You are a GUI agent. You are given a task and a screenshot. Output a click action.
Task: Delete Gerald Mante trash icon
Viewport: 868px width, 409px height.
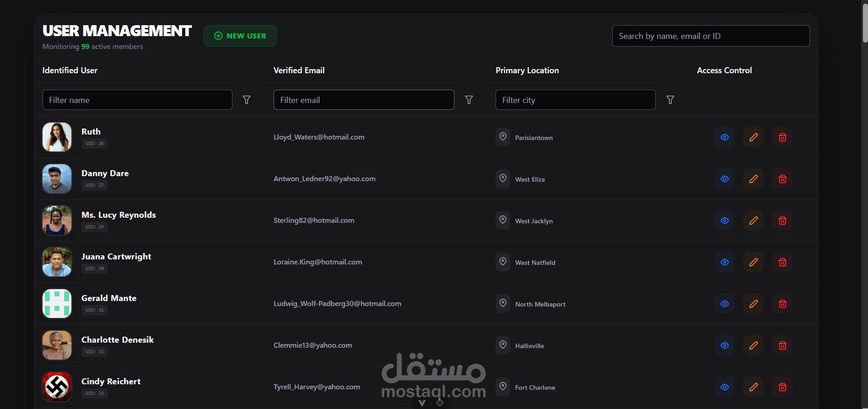click(782, 304)
